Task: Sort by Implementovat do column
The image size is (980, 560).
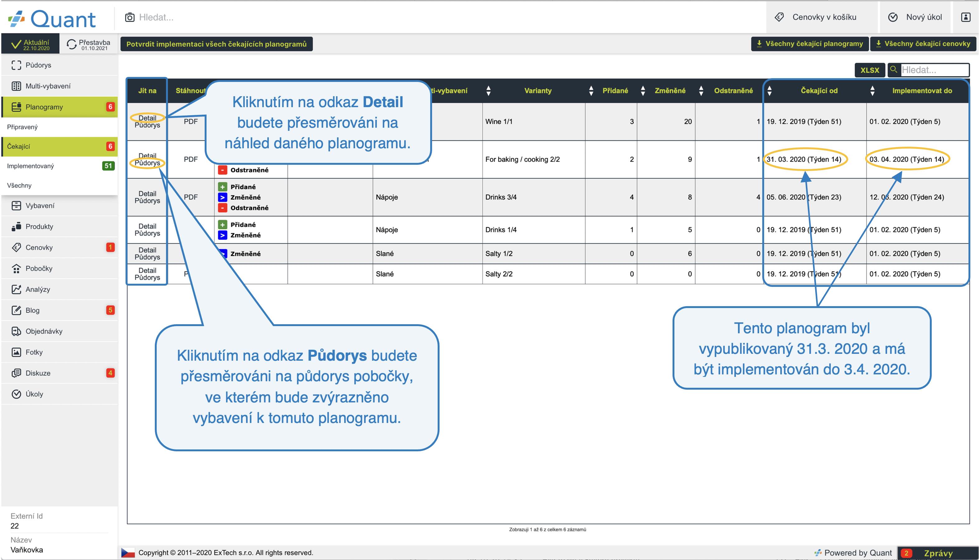Action: click(x=921, y=91)
